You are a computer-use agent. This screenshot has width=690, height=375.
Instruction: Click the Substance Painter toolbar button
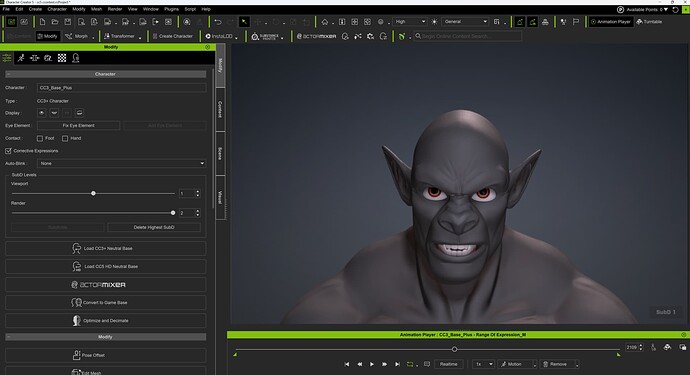coord(265,37)
